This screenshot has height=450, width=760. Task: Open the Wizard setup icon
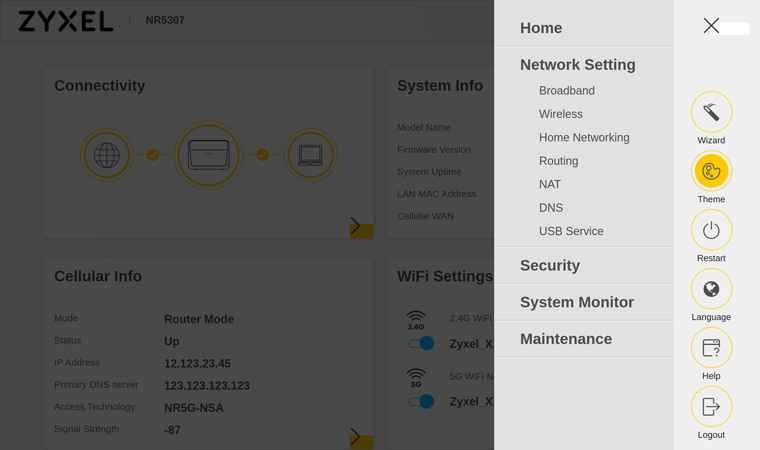pos(711,112)
